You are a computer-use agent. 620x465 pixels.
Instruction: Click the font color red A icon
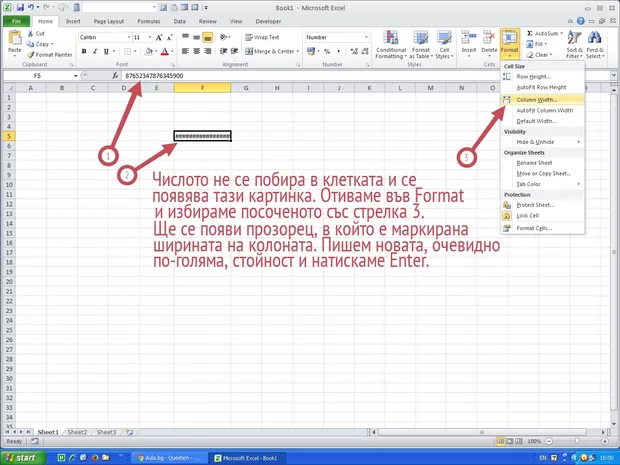click(165, 51)
